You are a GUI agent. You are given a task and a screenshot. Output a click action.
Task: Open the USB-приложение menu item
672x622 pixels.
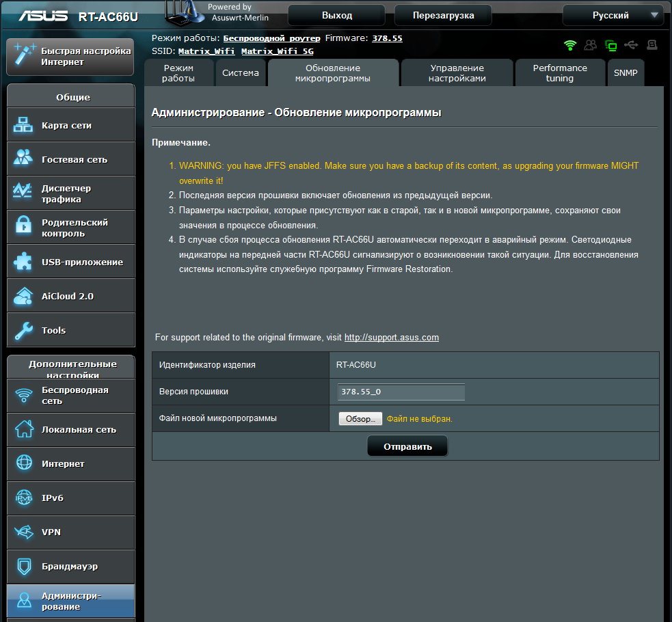pyautogui.click(x=70, y=262)
